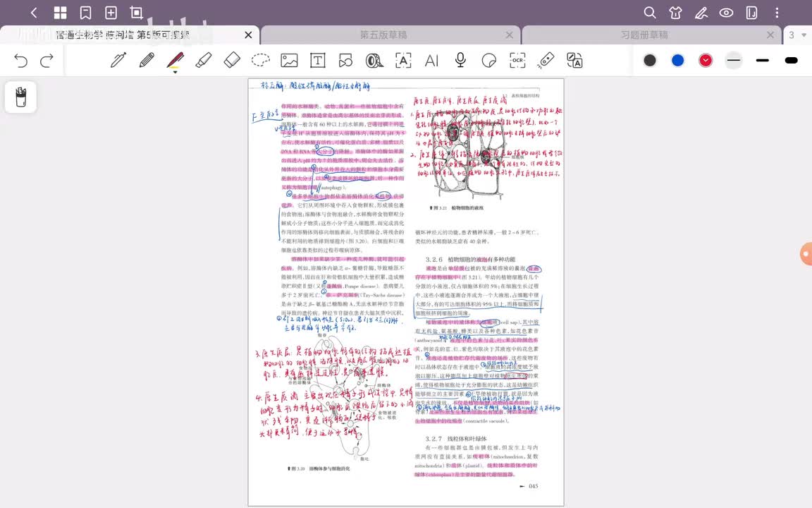Open the translate tool
This screenshot has width=812, height=508.
[x=574, y=61]
